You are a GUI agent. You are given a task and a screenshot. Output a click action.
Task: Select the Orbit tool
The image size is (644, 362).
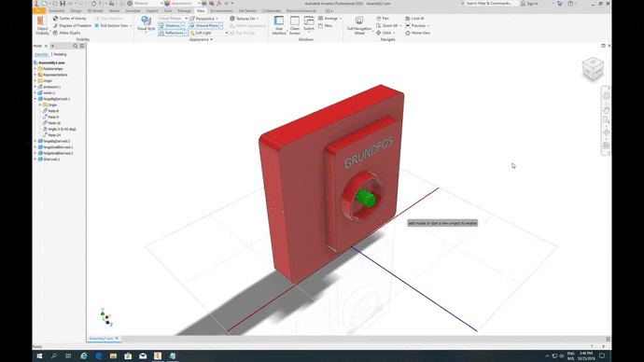(384, 33)
